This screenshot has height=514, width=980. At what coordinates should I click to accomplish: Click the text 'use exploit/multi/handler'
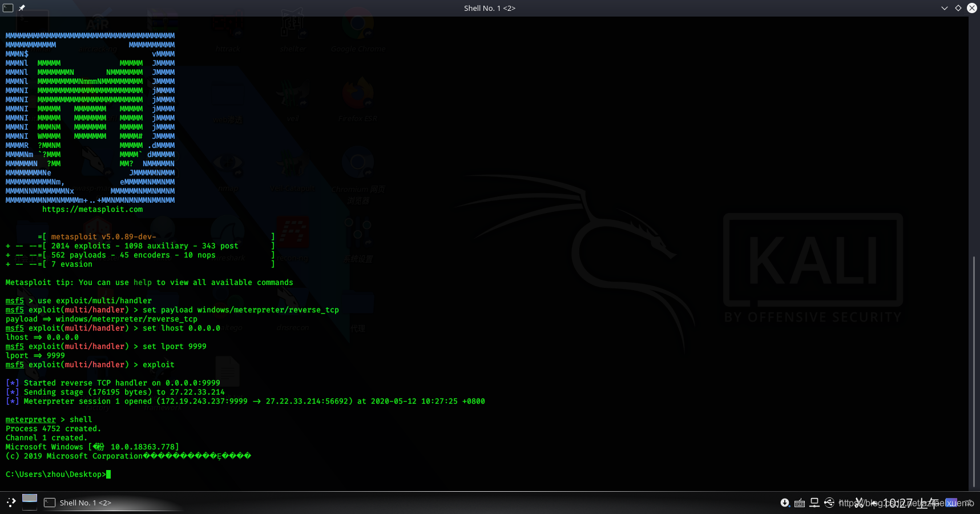pos(95,301)
